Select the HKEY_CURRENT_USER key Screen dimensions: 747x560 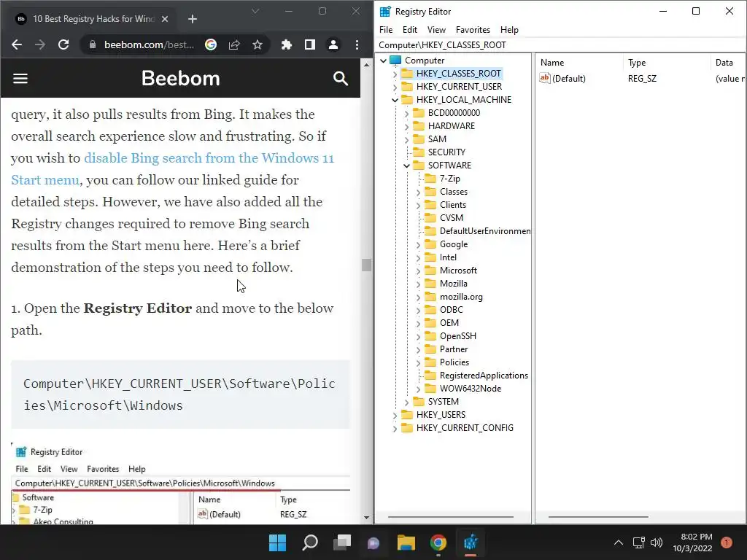pyautogui.click(x=459, y=87)
